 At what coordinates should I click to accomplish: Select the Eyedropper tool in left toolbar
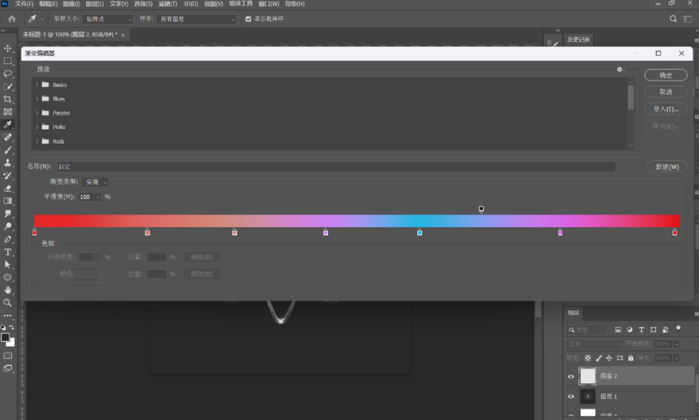tap(8, 125)
